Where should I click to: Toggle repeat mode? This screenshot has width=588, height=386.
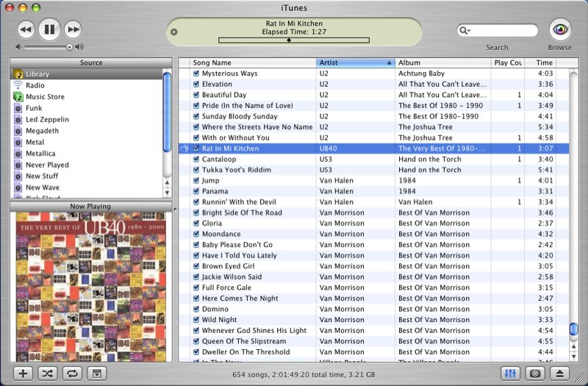(71, 374)
